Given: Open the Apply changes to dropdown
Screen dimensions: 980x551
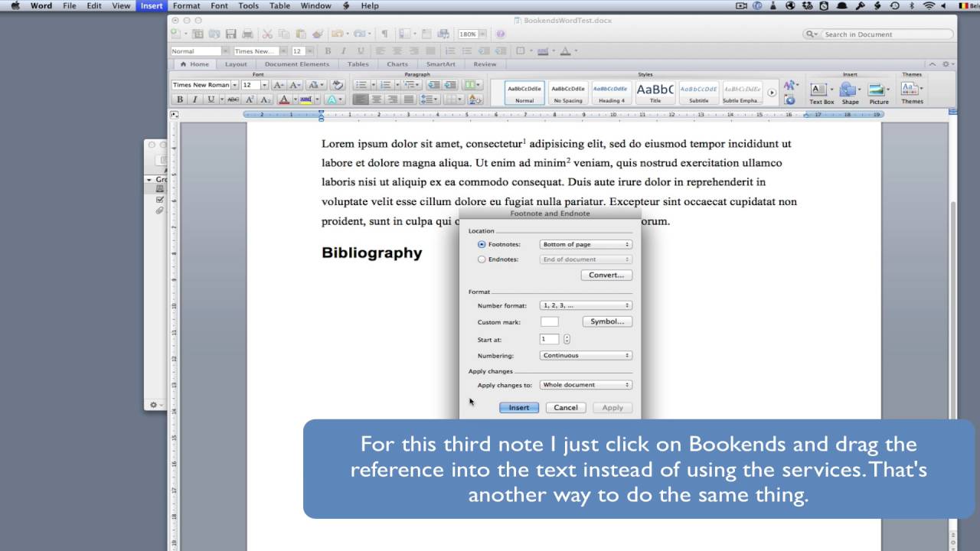Looking at the screenshot, I should [586, 385].
